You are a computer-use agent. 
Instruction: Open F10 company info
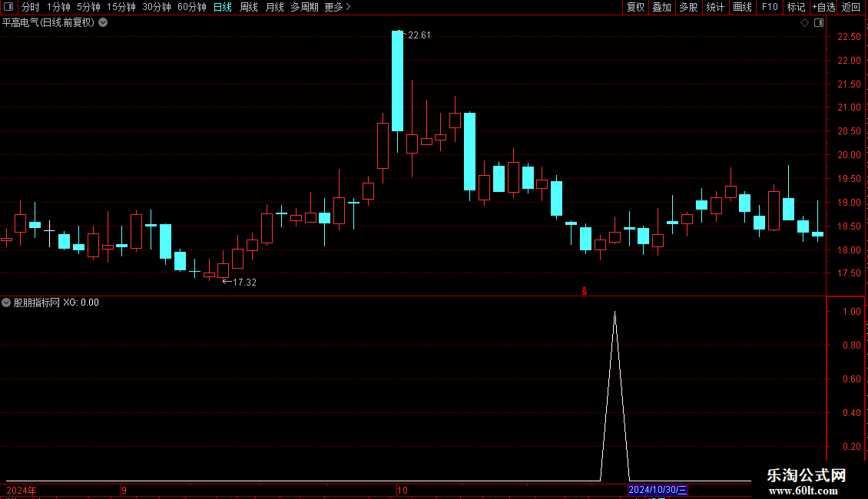[770, 7]
